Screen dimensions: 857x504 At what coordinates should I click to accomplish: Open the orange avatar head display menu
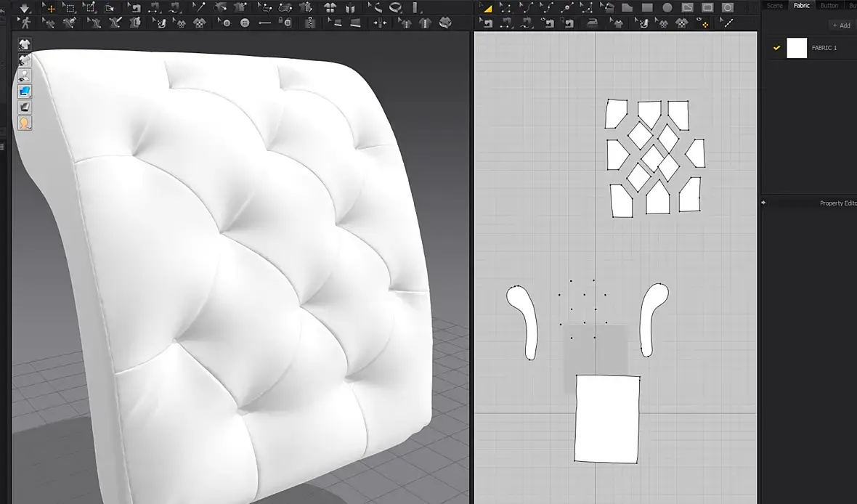[x=25, y=123]
